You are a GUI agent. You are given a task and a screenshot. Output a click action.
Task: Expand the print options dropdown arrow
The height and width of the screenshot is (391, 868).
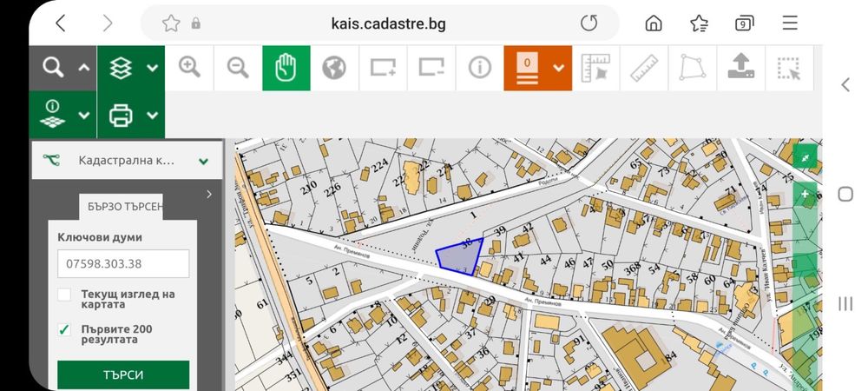point(152,116)
